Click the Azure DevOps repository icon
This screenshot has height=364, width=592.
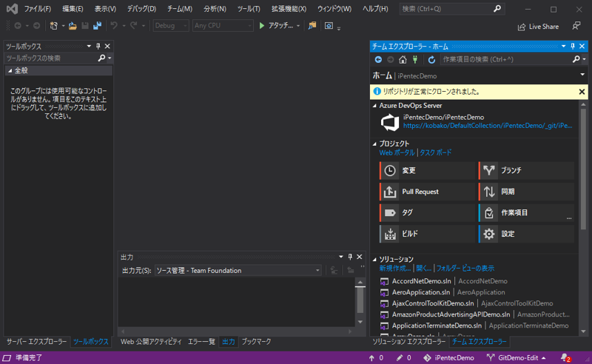[x=390, y=122]
